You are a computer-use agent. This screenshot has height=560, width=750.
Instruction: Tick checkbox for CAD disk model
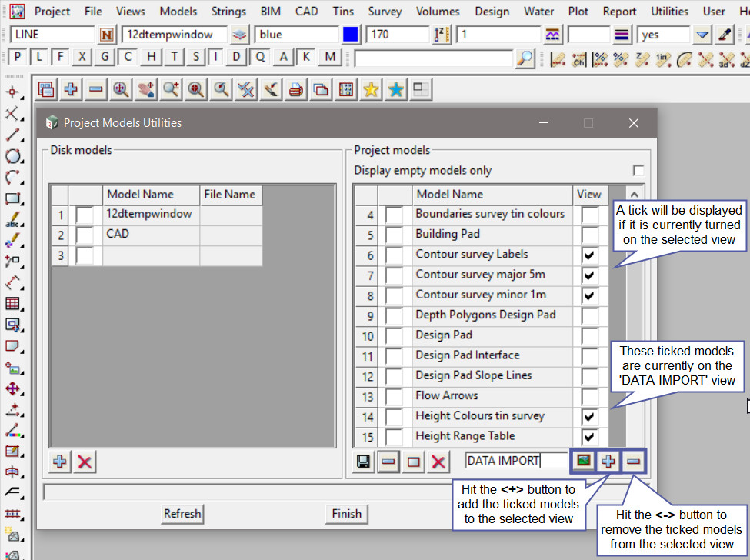tap(85, 235)
